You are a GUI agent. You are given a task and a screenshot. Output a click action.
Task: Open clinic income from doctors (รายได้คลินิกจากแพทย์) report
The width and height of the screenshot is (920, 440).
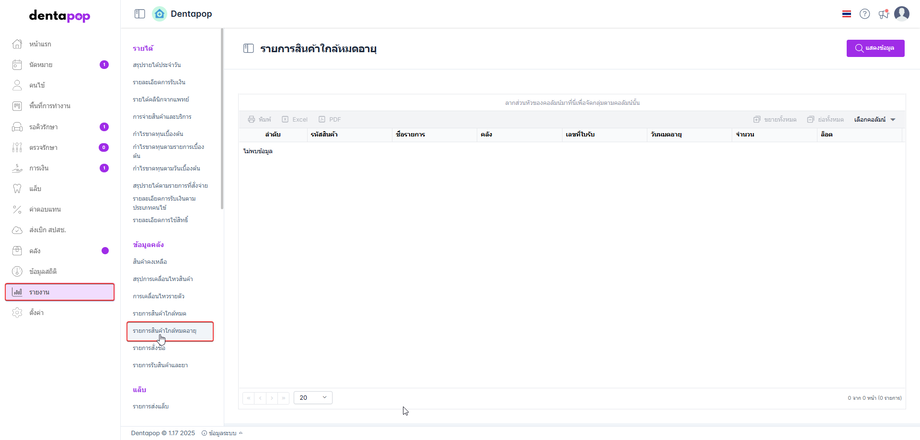click(161, 99)
